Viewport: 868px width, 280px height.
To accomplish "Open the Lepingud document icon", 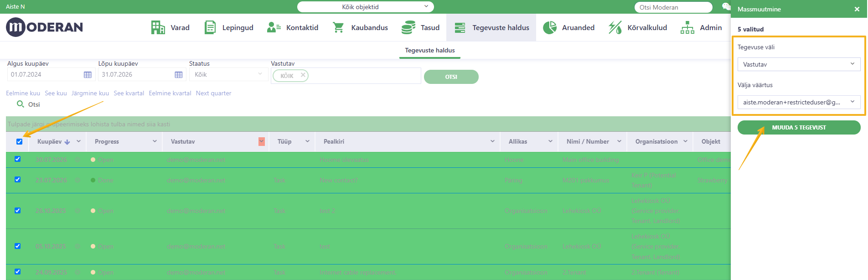I will 210,27.
